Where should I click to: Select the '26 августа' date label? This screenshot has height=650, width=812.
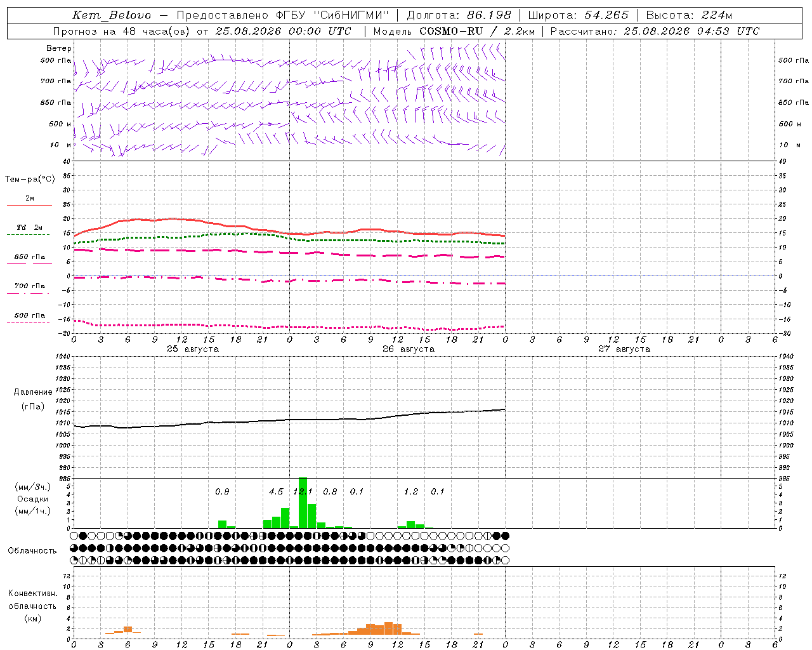409,349
